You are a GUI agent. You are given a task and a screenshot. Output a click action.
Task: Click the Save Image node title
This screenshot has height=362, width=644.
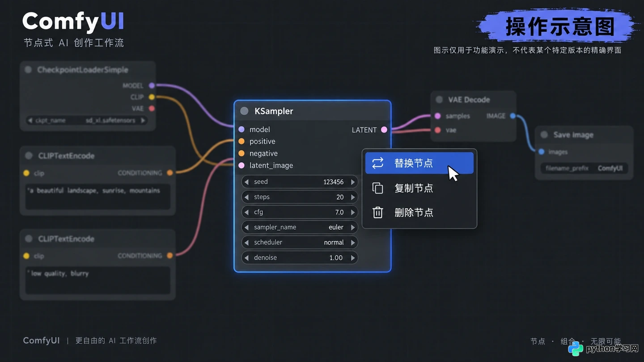pyautogui.click(x=573, y=135)
